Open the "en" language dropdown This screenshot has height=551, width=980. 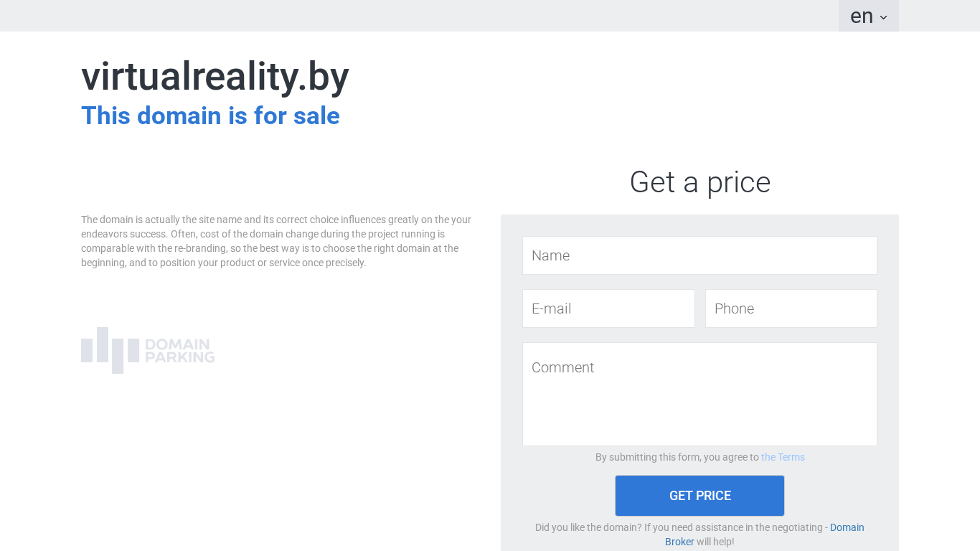point(867,16)
